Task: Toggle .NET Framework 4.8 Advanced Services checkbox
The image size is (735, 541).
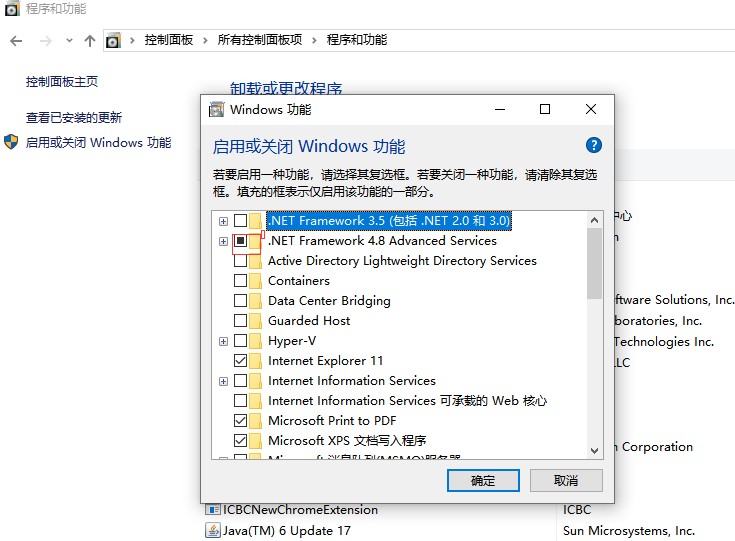Action: (x=240, y=240)
